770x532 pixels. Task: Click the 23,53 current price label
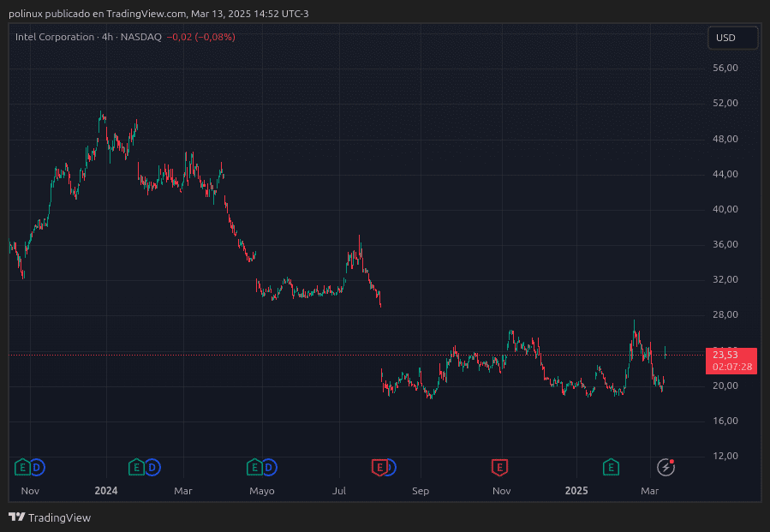pyautogui.click(x=725, y=356)
